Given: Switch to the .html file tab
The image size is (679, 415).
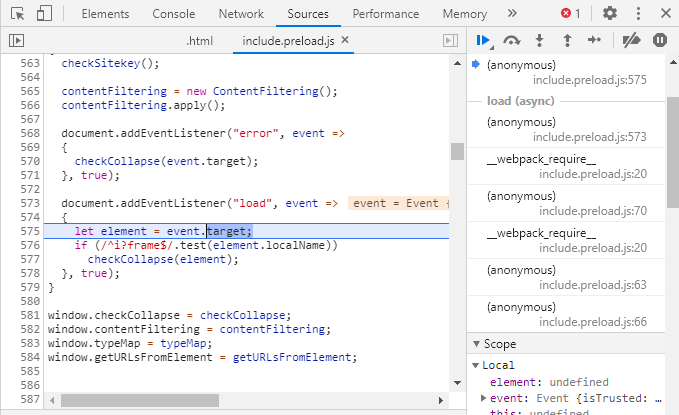Looking at the screenshot, I should pos(200,41).
